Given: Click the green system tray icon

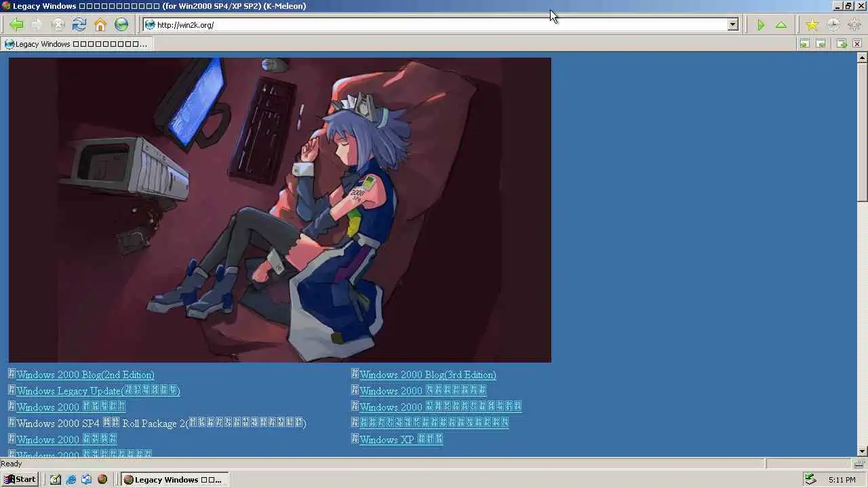Looking at the screenshot, I should [810, 479].
